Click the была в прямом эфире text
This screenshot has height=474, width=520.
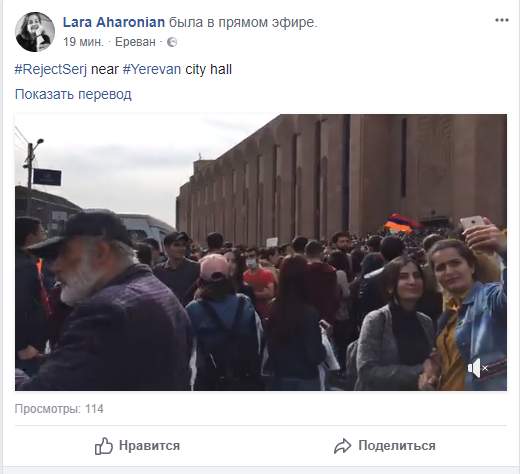243,22
